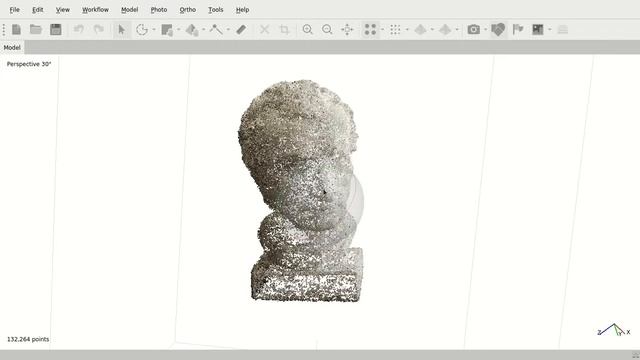Open a project using the folder icon
Screen dimensions: 640x360
36,29
